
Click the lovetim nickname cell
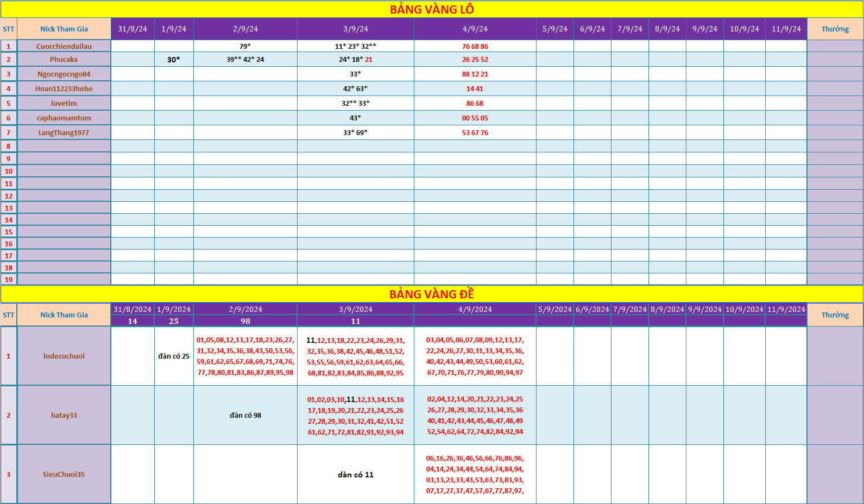[x=64, y=103]
